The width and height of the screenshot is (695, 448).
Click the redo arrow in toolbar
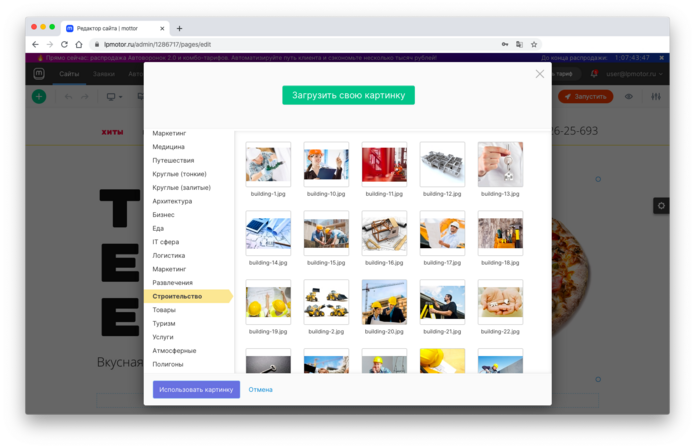click(x=85, y=96)
